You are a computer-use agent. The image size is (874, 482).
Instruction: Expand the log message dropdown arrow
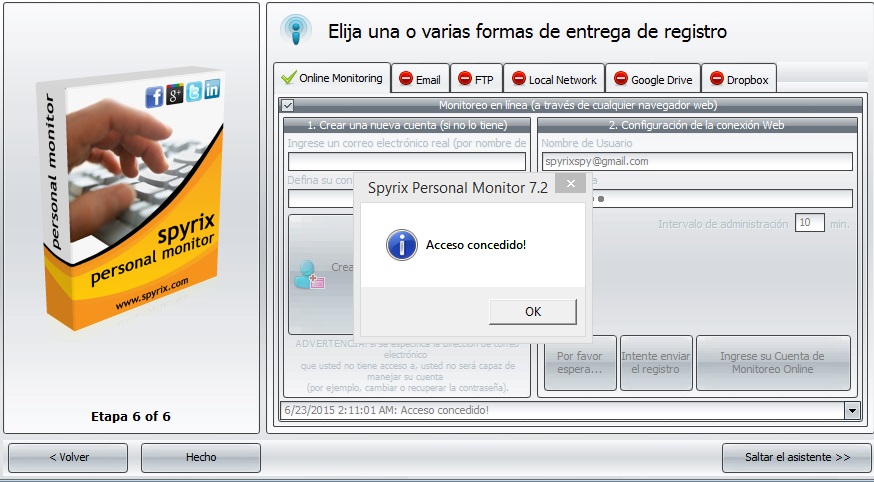click(x=852, y=411)
